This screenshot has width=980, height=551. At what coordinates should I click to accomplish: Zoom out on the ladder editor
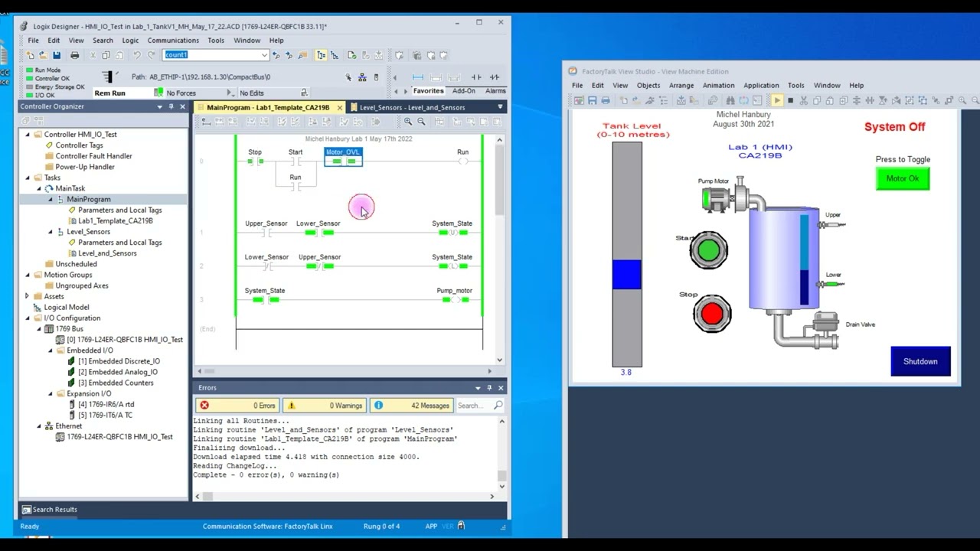[421, 122]
